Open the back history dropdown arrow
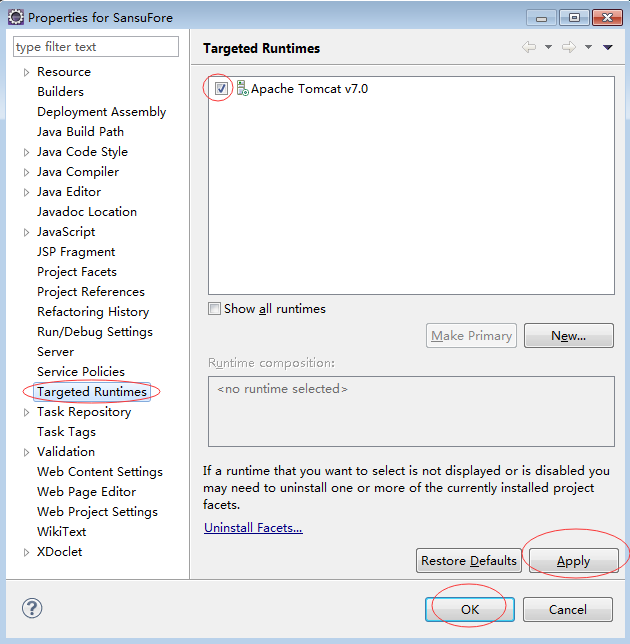 tap(548, 47)
